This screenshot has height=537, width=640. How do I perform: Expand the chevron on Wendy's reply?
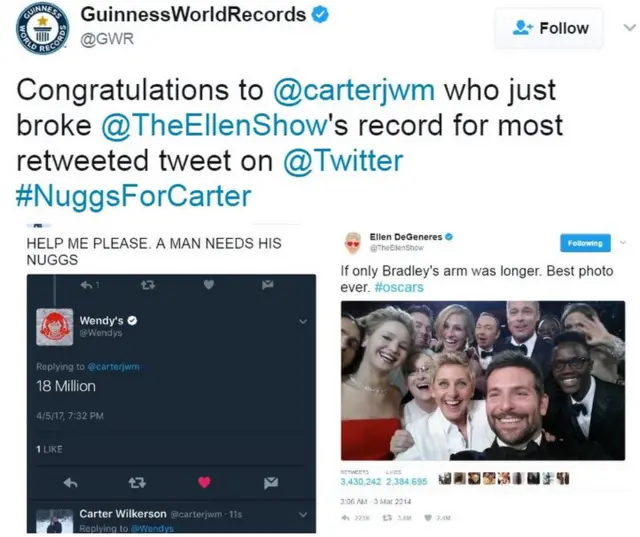coord(302,322)
